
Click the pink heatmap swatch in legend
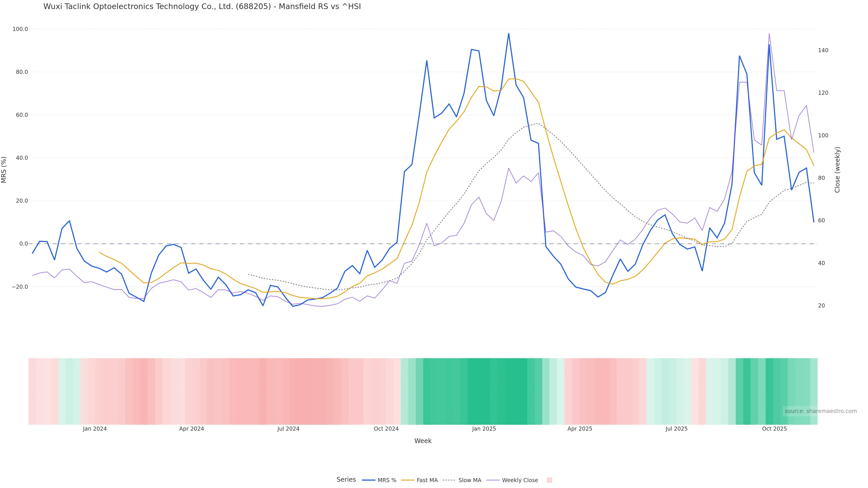pos(549,480)
